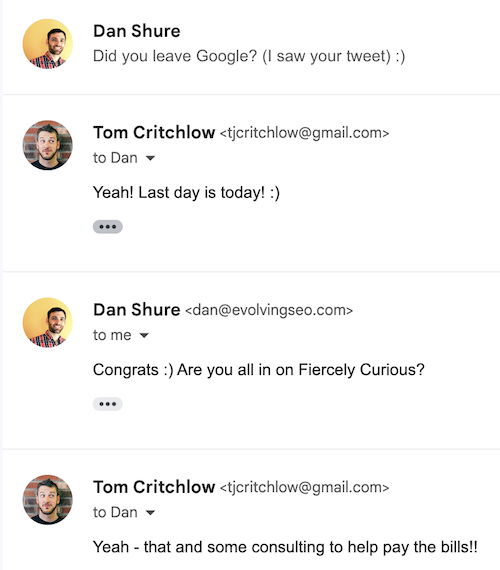The height and width of the screenshot is (570, 500).
Task: Click Tom Critchlow's avatar in the last message
Action: point(48,499)
